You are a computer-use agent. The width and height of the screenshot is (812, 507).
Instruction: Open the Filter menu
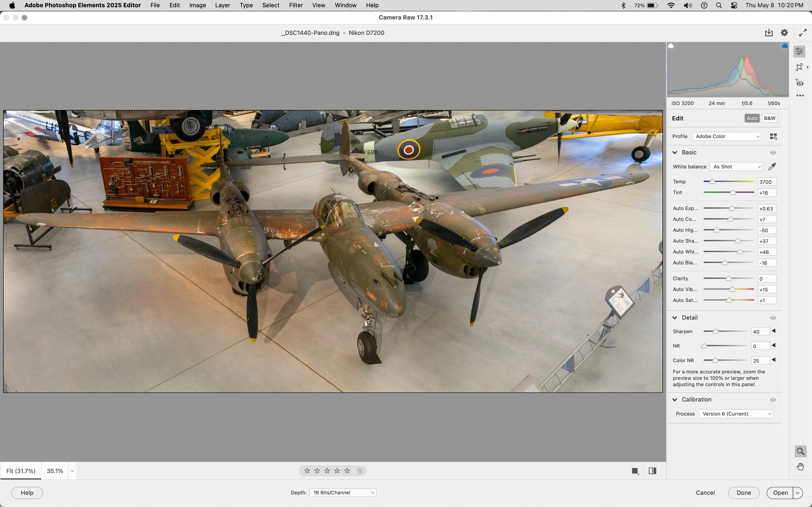pyautogui.click(x=296, y=5)
